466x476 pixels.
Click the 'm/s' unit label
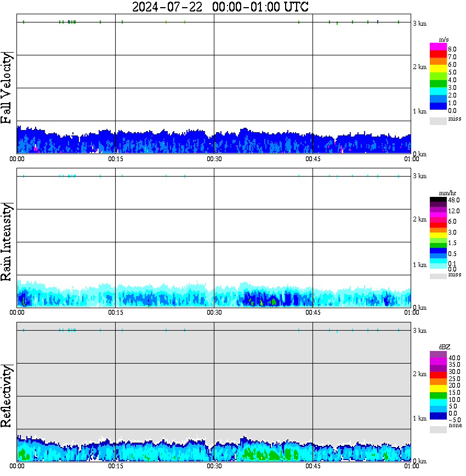[444, 39]
